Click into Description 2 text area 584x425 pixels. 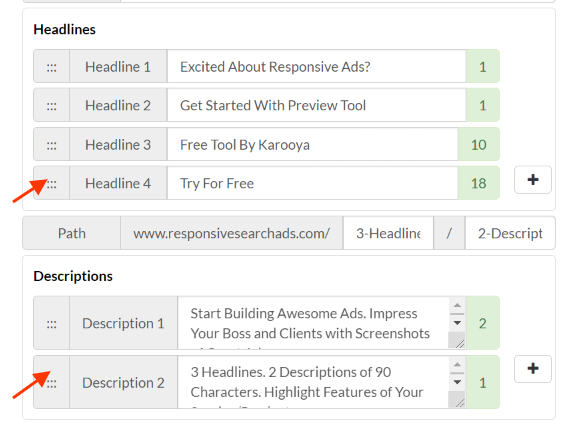[313, 383]
